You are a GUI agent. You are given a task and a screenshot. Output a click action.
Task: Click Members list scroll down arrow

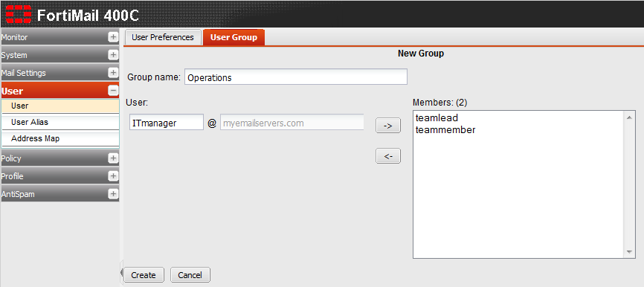[629, 252]
